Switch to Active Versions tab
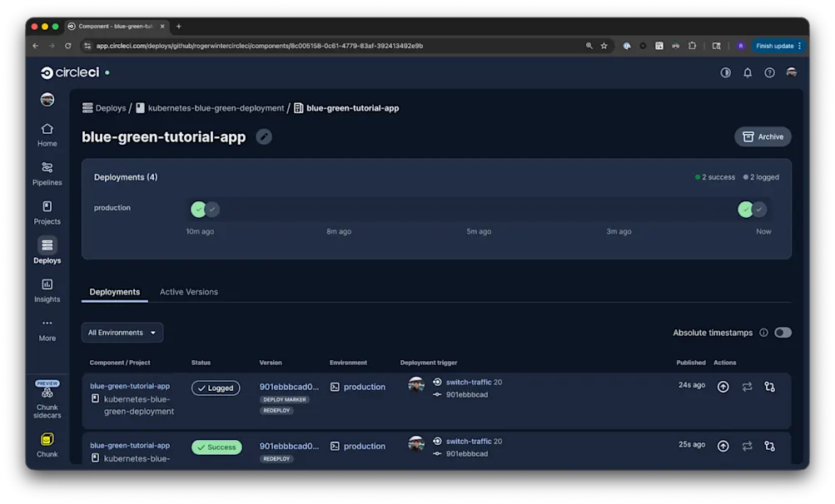The height and width of the screenshot is (504, 835). pos(188,292)
